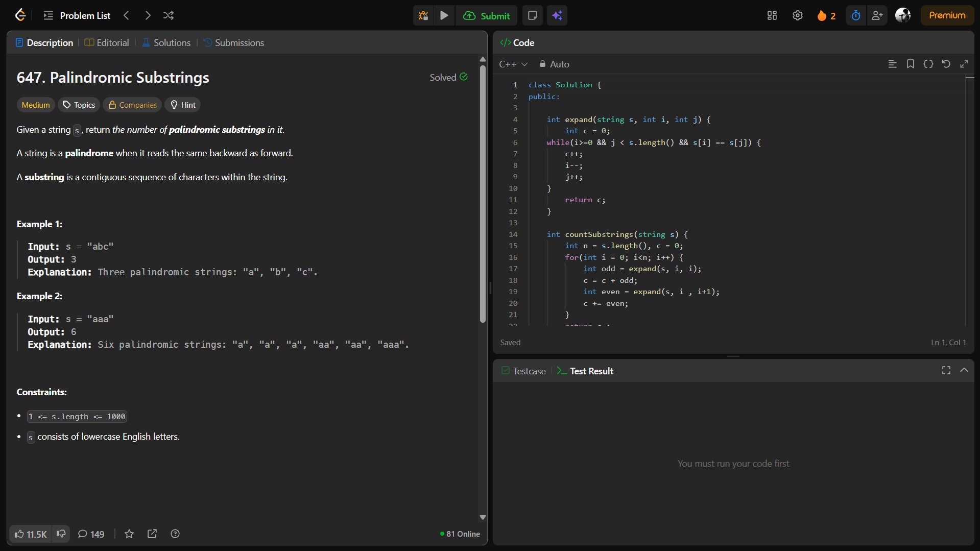Viewport: 980px width, 551px height.
Task: Toggle the thumbs up like button
Action: [x=31, y=534]
